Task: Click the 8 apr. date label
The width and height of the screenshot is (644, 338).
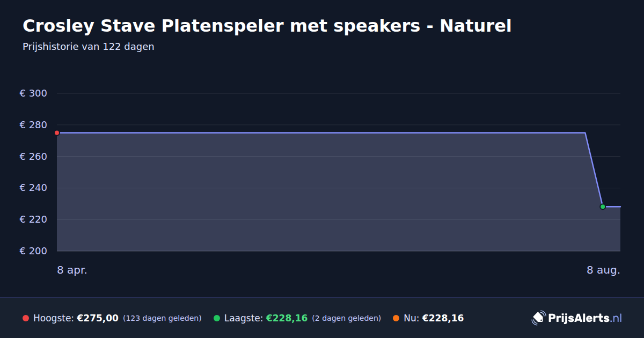Action: 72,270
